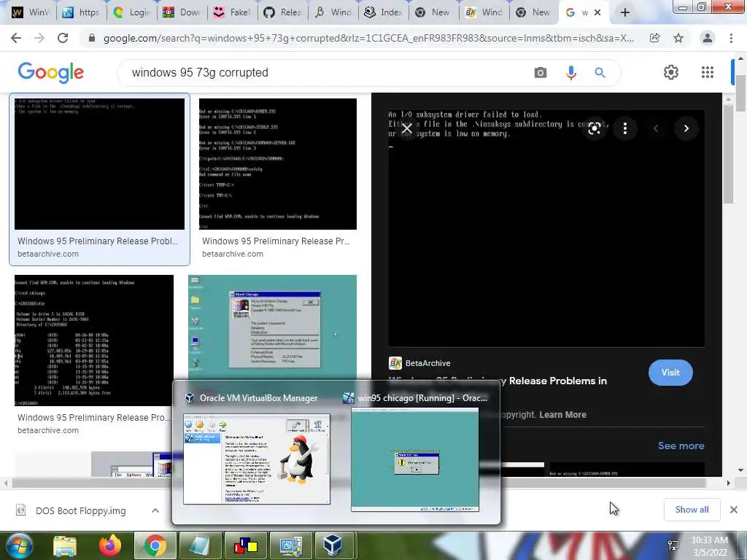
Task: Click Chrome icon in taskbar
Action: (155, 545)
